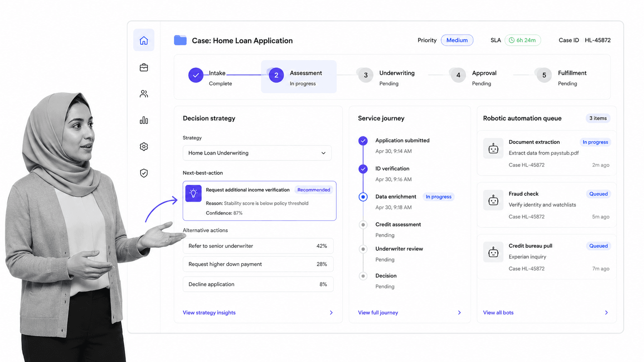Open the settings gear icon in sidebar
The image size is (644, 362).
pos(144,147)
